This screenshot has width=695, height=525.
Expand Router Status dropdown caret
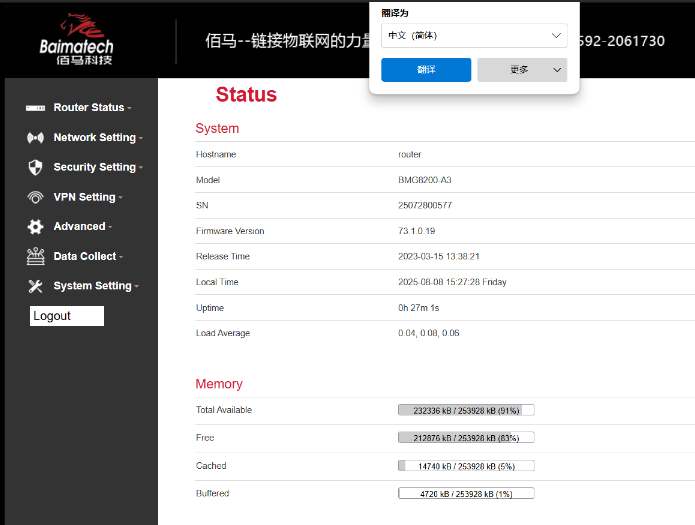click(x=129, y=108)
